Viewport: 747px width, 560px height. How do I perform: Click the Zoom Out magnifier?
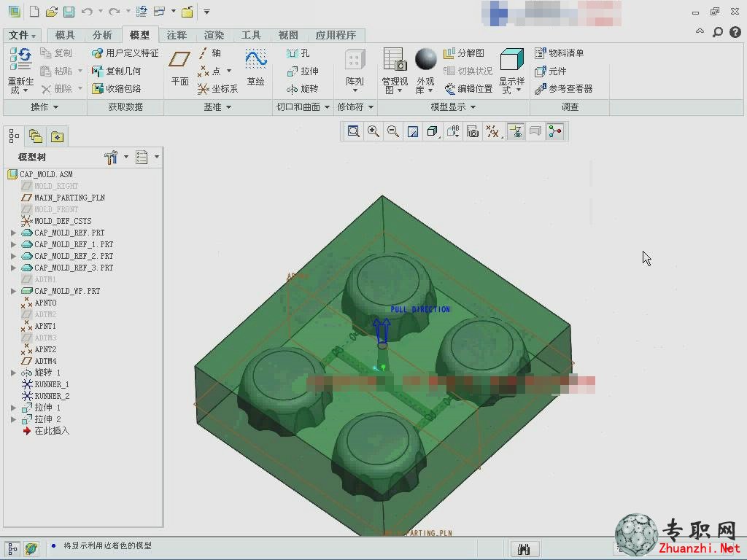click(x=393, y=131)
